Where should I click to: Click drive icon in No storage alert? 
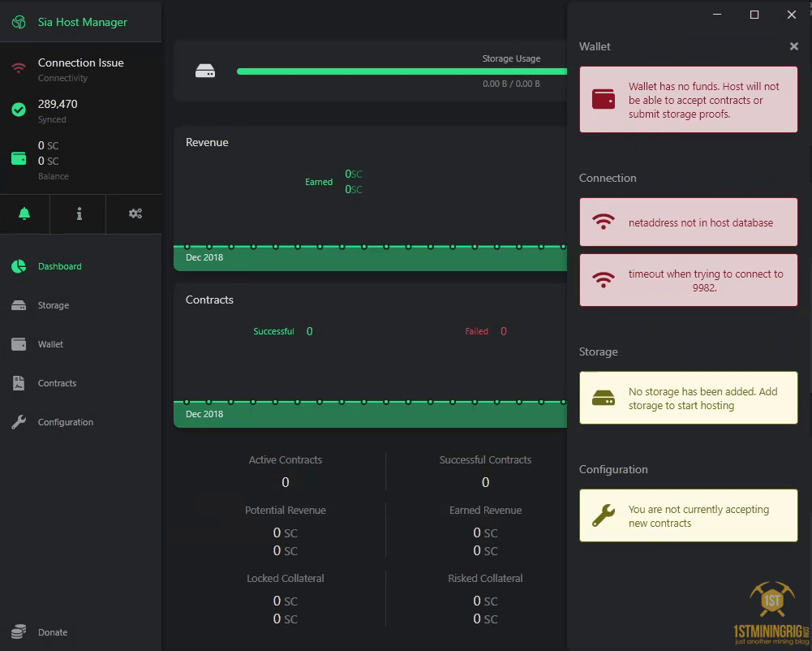point(604,398)
